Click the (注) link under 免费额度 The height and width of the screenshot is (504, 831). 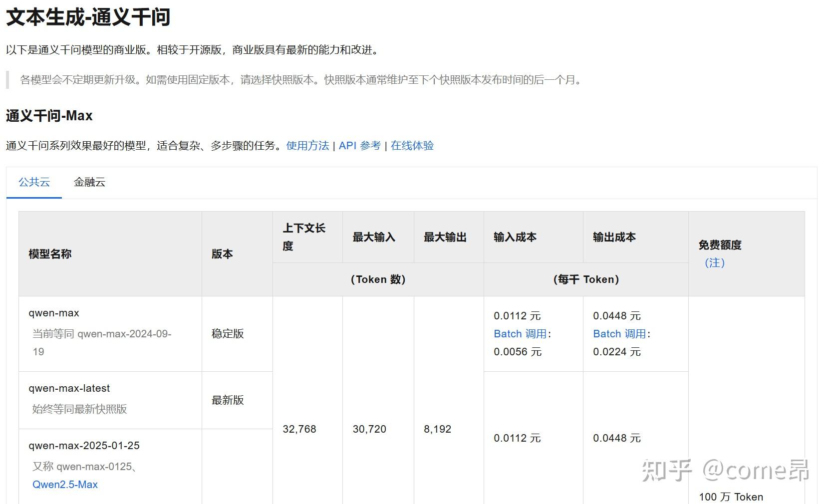click(x=715, y=262)
